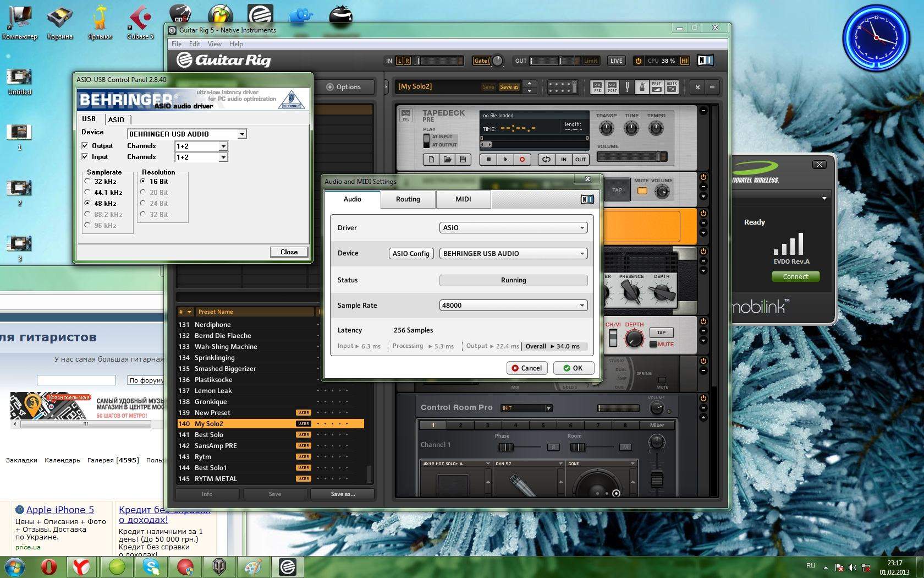
Task: Click the ASIO Config button
Action: (411, 254)
